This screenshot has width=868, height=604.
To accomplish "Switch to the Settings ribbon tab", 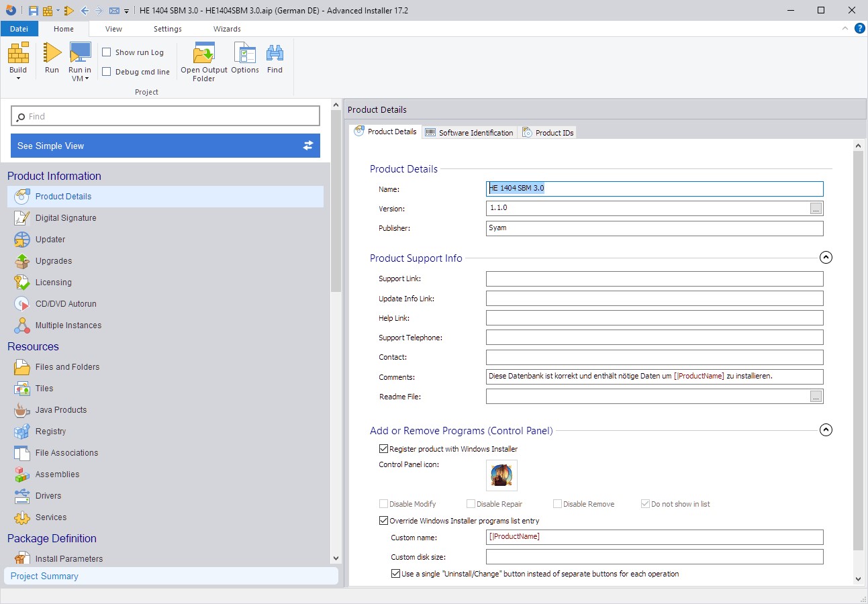I will [x=168, y=29].
